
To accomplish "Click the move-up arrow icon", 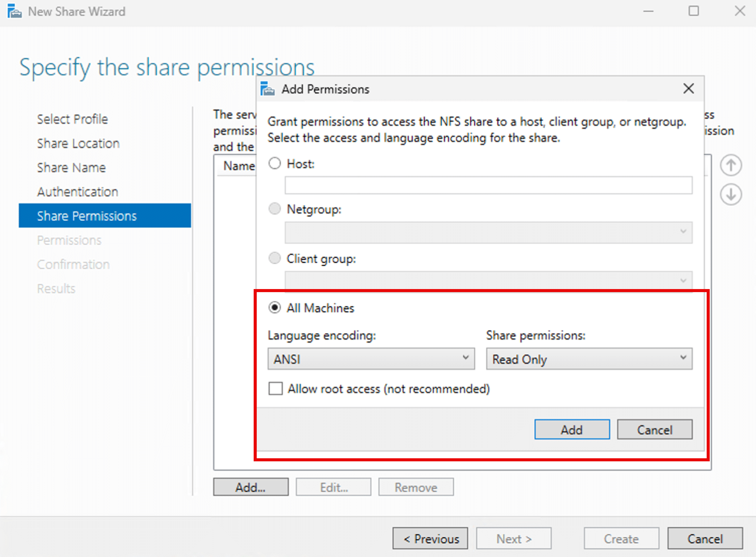I will coord(731,165).
